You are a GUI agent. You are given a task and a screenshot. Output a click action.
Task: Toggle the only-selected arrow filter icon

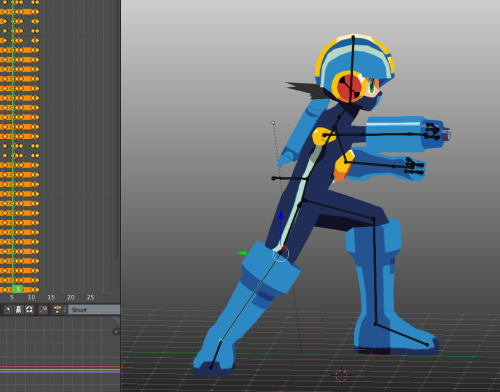[x=8, y=310]
